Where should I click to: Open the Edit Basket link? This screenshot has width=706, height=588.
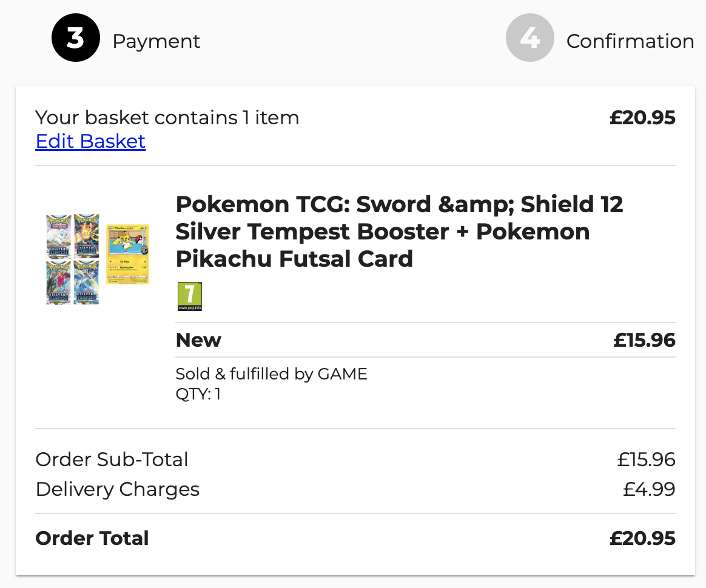(x=90, y=141)
